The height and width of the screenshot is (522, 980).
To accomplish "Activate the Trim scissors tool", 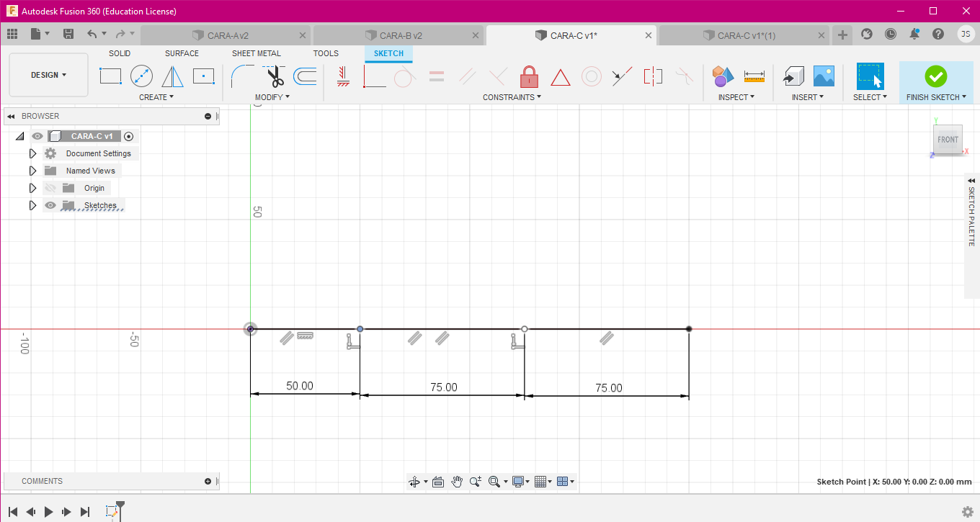I will [274, 76].
